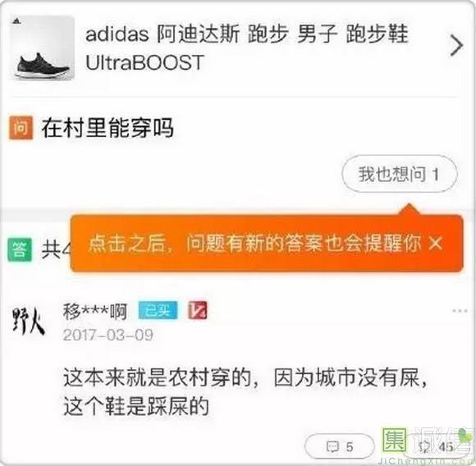Open the UltraBOOST shoe product thumbnail
The height and width of the screenshot is (466, 476).
[x=42, y=48]
